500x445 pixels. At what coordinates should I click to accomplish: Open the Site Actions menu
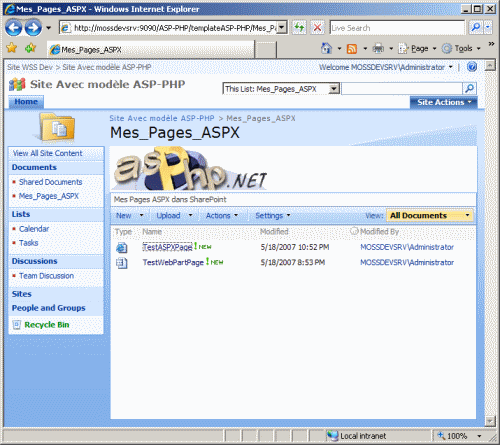443,102
